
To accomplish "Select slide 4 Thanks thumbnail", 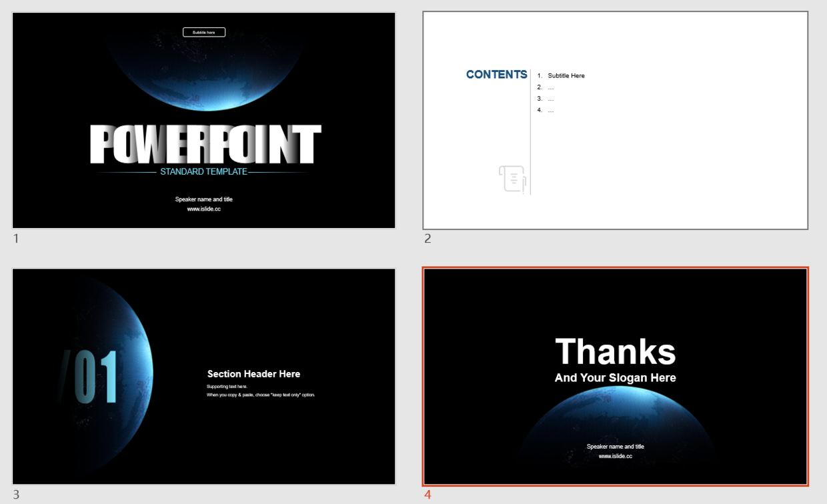I will [x=615, y=377].
